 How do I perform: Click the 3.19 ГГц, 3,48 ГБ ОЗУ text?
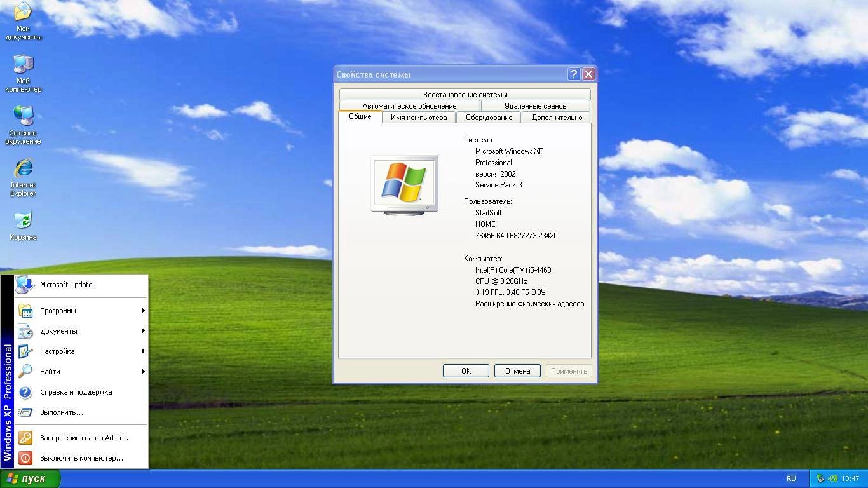tap(510, 292)
